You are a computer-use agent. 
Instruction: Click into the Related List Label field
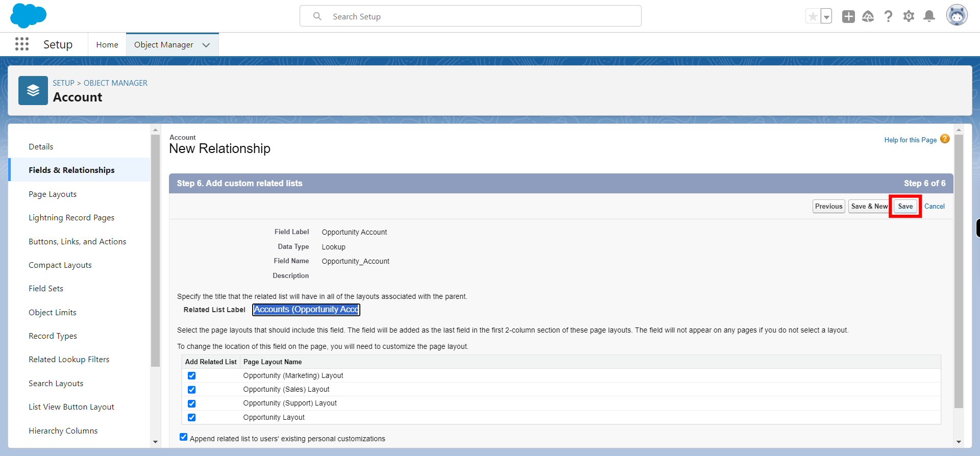pos(306,310)
